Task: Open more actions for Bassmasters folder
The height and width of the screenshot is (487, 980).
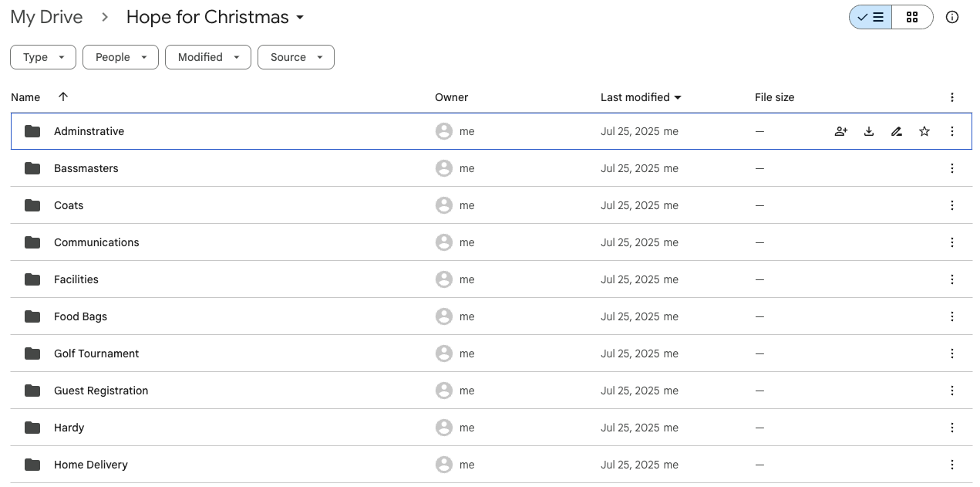Action: coord(952,168)
